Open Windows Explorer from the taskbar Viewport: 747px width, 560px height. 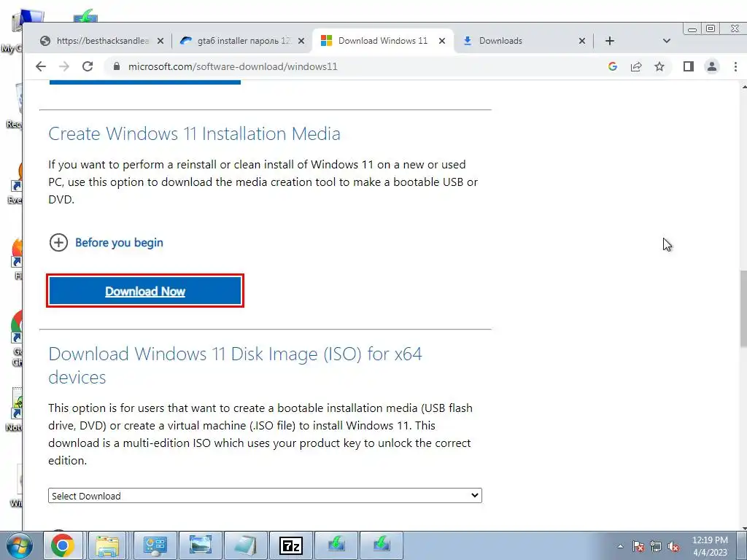(x=108, y=545)
